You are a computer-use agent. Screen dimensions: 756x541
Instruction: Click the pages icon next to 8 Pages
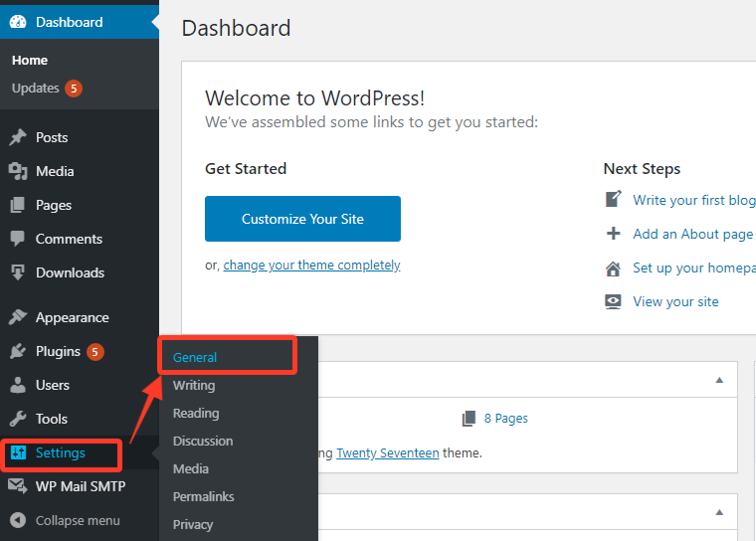[469, 419]
